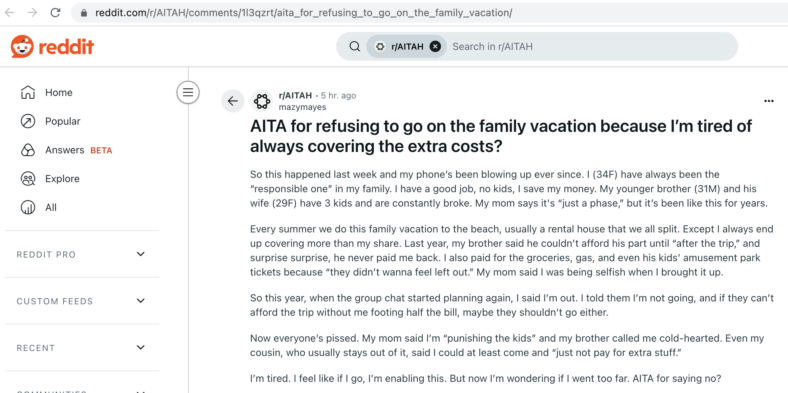Open the post's three-dot options menu
This screenshot has height=393, width=788.
pos(768,101)
